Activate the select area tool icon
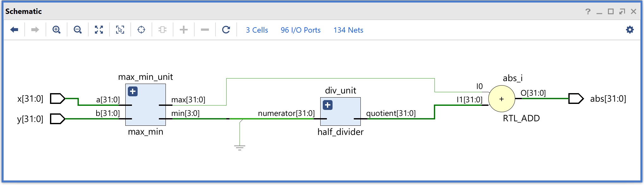The width and height of the screenshot is (644, 185). 120,30
